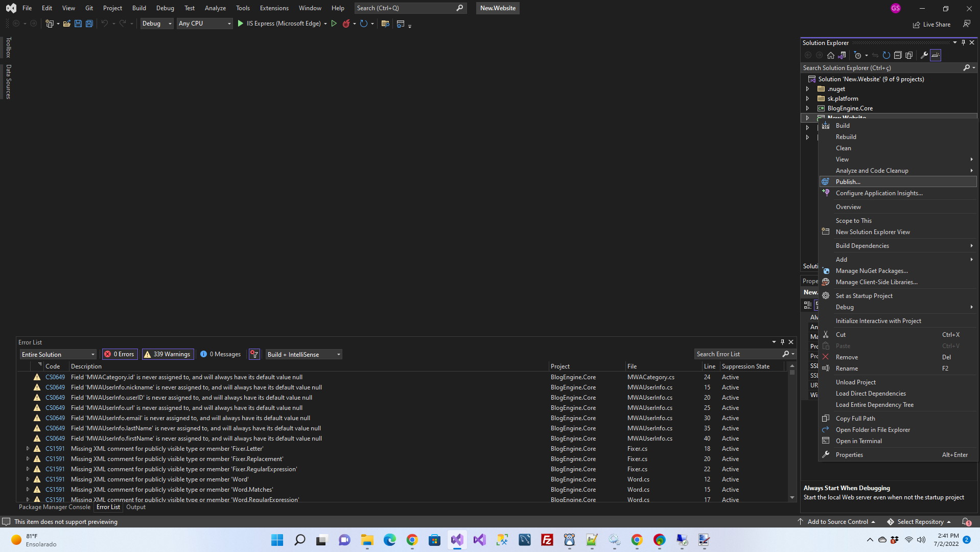Viewport: 980px width, 552px height.
Task: Click the Search Error List field
Action: 738,354
